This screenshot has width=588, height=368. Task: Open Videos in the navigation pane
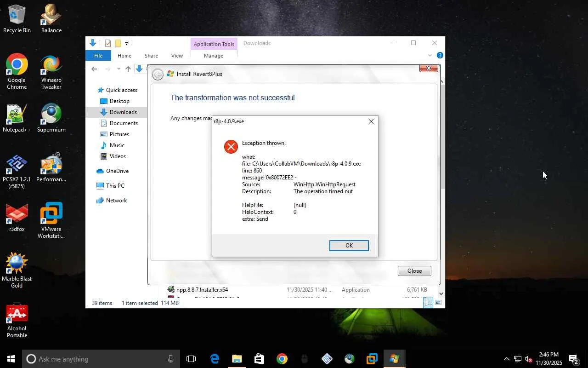click(x=113, y=156)
